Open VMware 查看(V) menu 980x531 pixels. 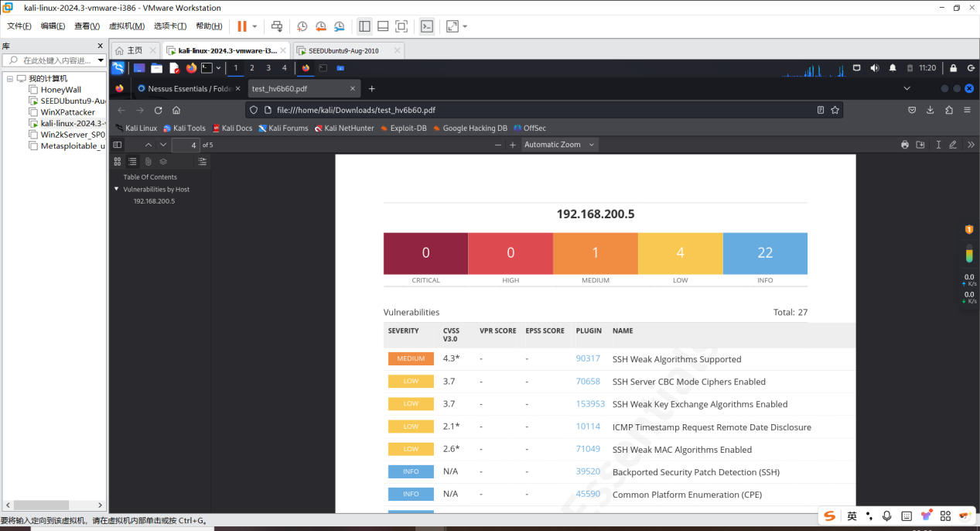point(87,26)
